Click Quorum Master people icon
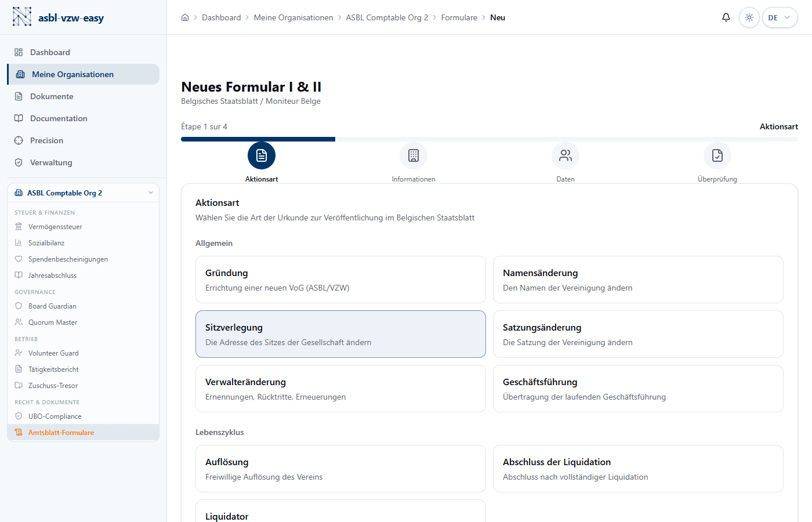812x522 pixels. [19, 322]
